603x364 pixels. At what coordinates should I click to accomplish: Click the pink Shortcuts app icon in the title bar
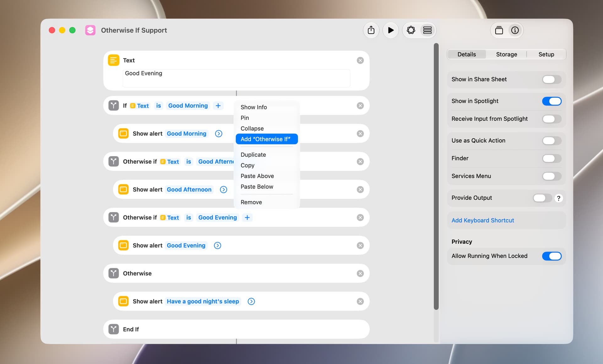pyautogui.click(x=90, y=30)
